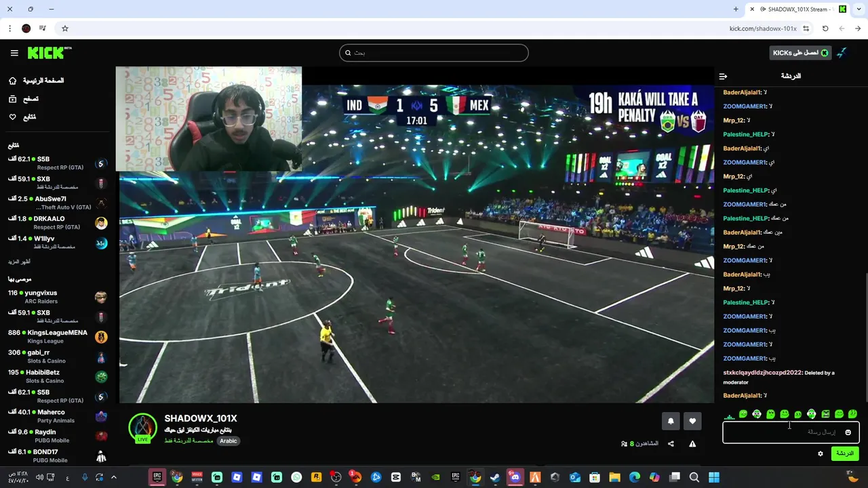Expand the system tray hidden icons chevron
This screenshot has width=868, height=488.
(113, 477)
